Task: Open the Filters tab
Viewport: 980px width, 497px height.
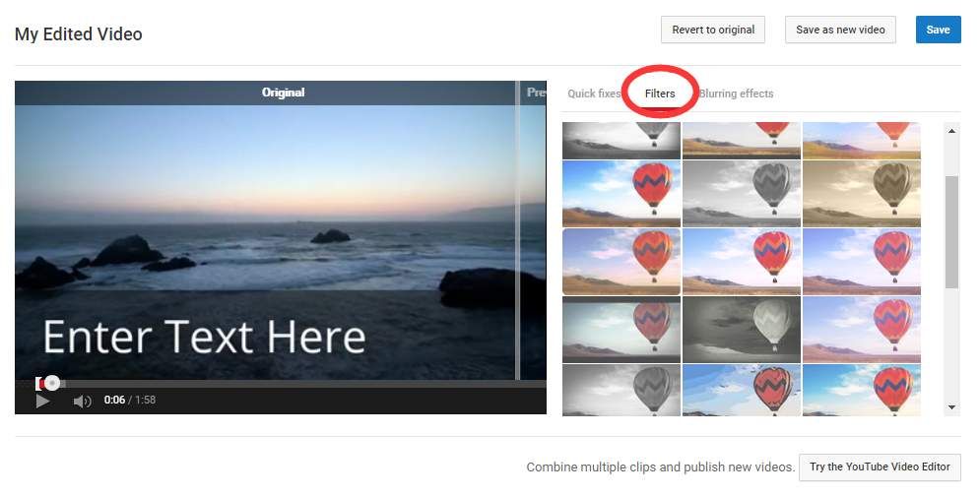Action: coord(660,93)
